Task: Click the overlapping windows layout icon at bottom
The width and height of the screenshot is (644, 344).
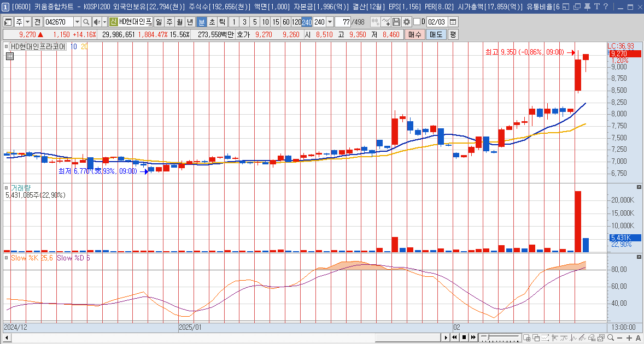Action: (536, 337)
